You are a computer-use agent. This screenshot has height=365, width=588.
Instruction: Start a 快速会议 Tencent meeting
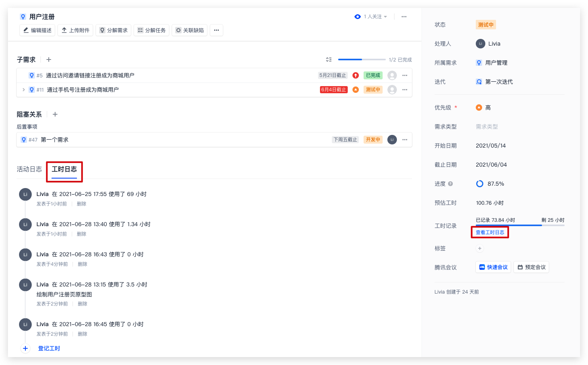[x=493, y=267]
